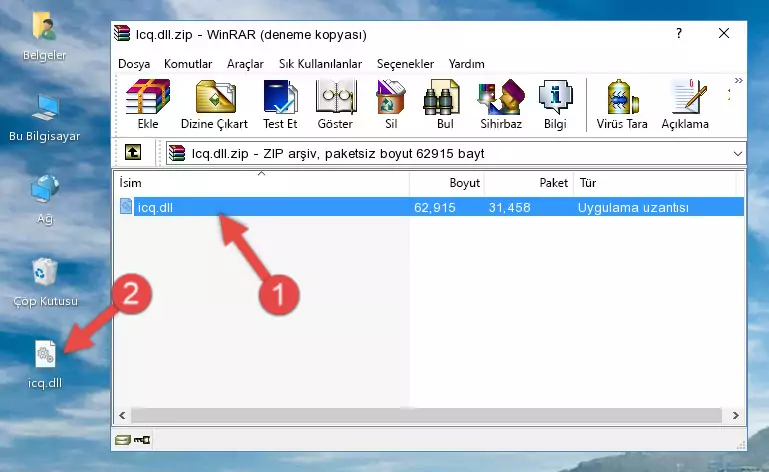
Task: Click right arrow of horizontal scrollbar
Action: [736, 416]
